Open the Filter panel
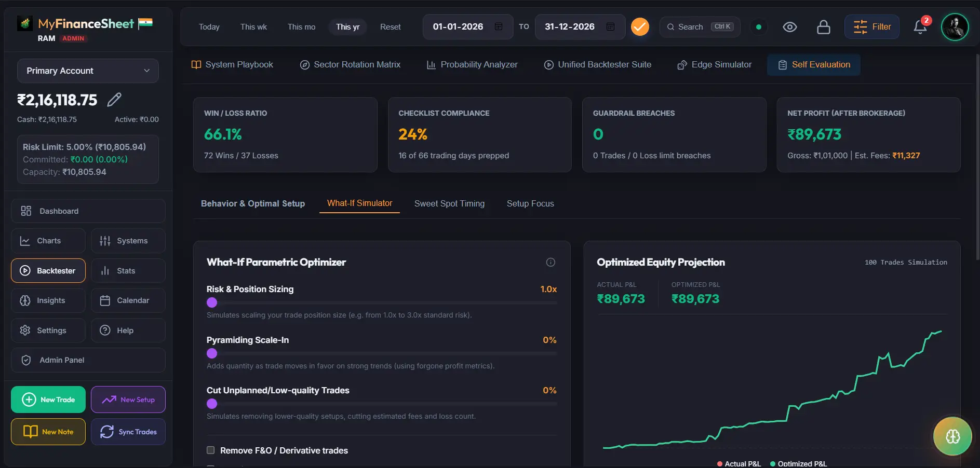This screenshot has width=980, height=468. (872, 27)
